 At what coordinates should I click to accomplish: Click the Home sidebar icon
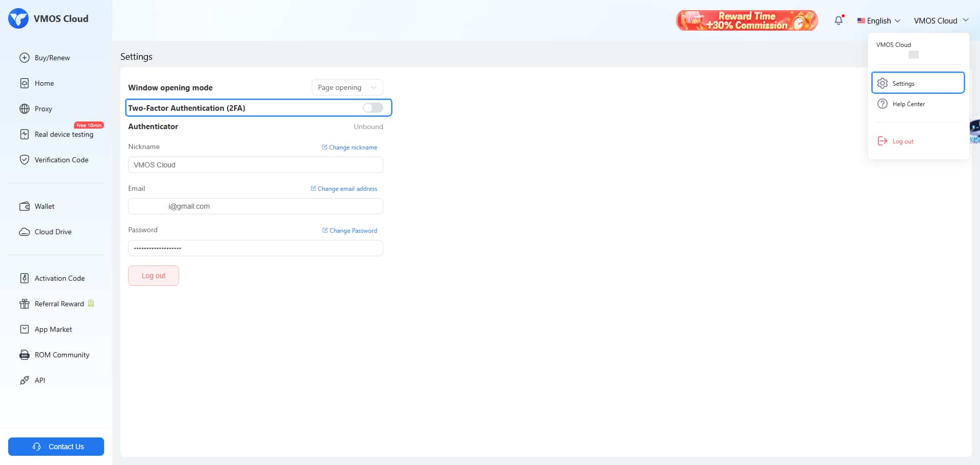pos(24,83)
